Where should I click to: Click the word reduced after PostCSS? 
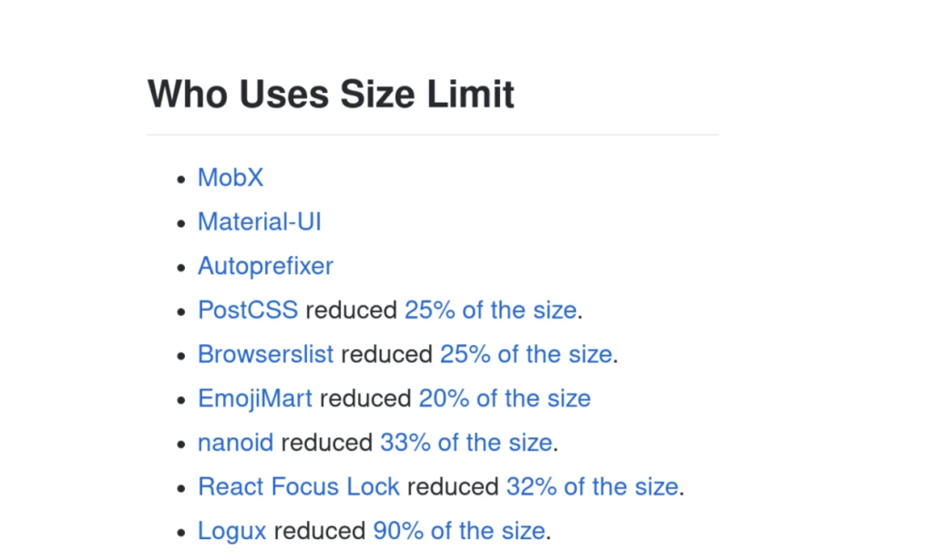[x=351, y=310]
